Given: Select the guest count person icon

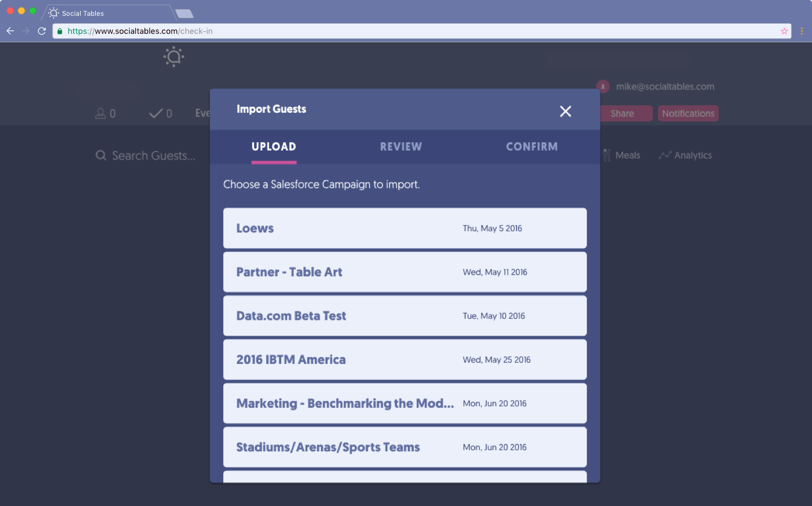Looking at the screenshot, I should point(100,113).
